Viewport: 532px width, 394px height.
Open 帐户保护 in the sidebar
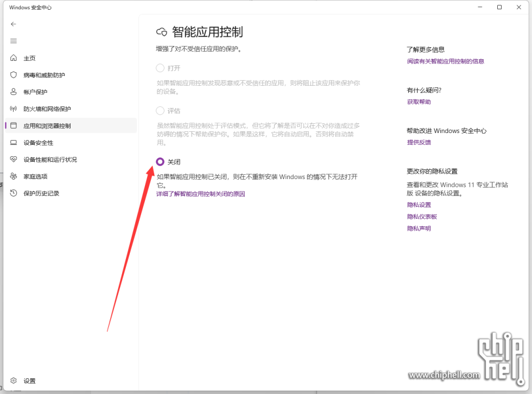[71, 92]
